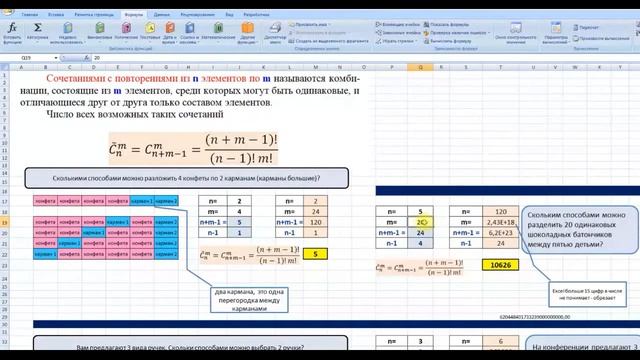This screenshot has height=360, width=640.
Task: Select the cell showing 6,2E+23
Action: 500,233
